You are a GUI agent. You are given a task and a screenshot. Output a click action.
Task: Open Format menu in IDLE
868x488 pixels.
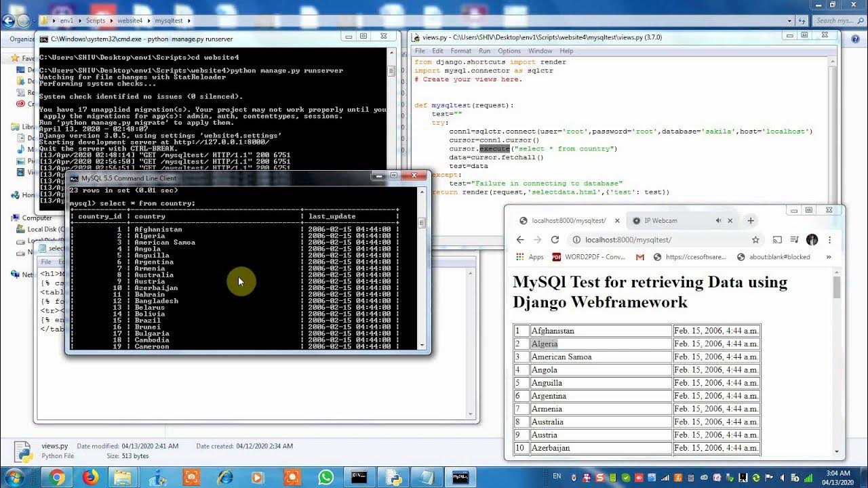460,51
